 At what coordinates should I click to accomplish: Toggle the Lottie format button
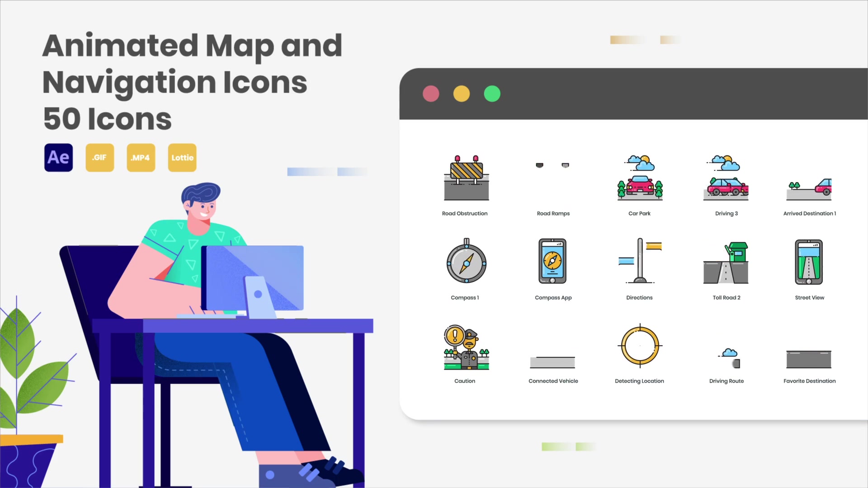pos(183,157)
